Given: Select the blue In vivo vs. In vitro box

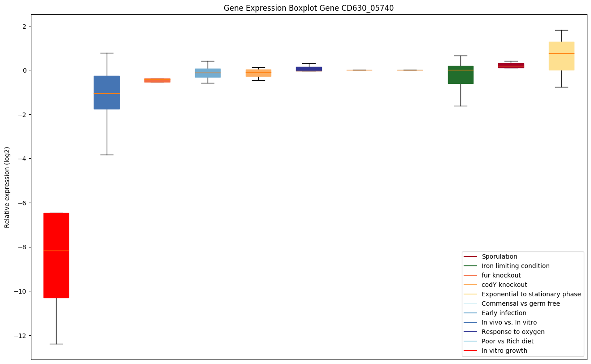Looking at the screenshot, I should click(x=107, y=92).
